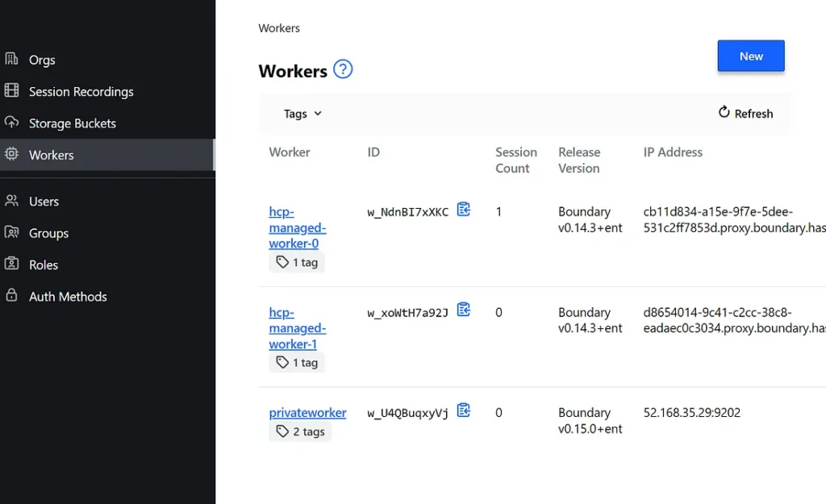Viewport: 826px width, 504px height.
Task: Click the Orgs building icon
Action: [11, 58]
